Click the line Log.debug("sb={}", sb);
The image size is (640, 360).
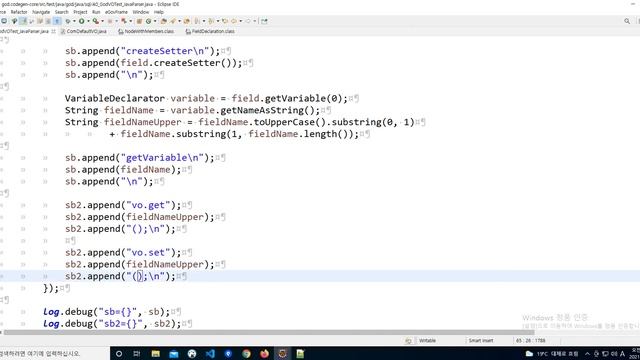[107, 312]
